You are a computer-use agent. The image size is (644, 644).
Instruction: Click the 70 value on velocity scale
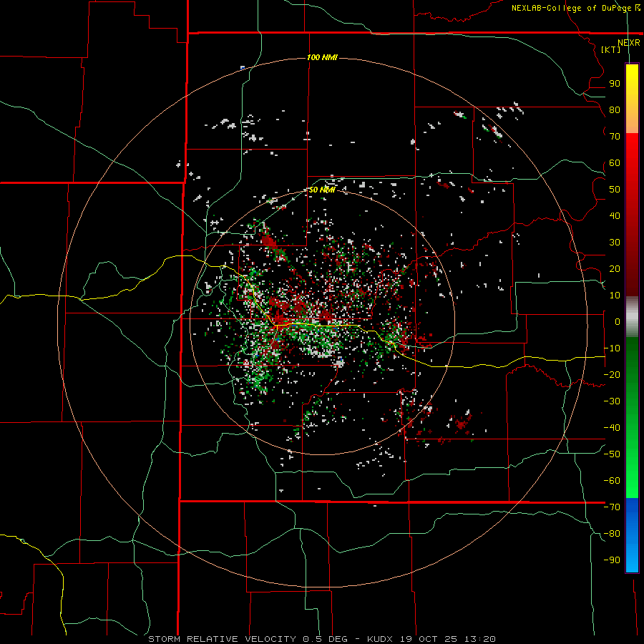coord(615,137)
